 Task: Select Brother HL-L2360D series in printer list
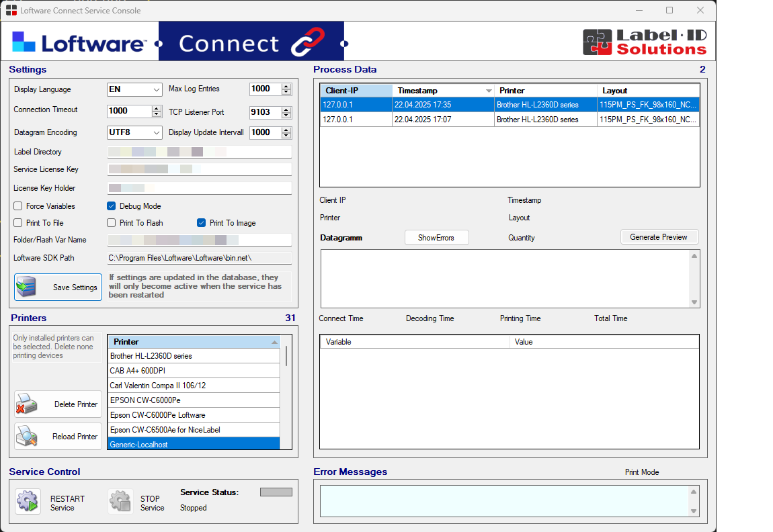194,356
